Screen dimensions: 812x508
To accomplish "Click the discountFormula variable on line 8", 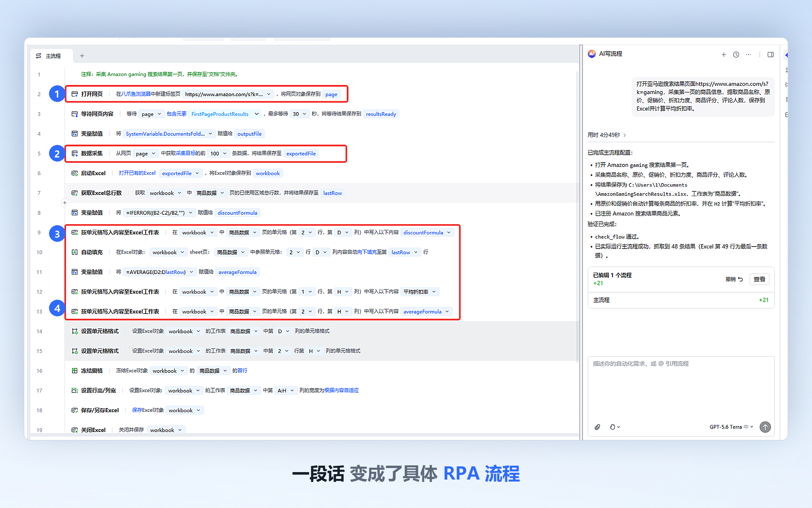I will [x=238, y=213].
